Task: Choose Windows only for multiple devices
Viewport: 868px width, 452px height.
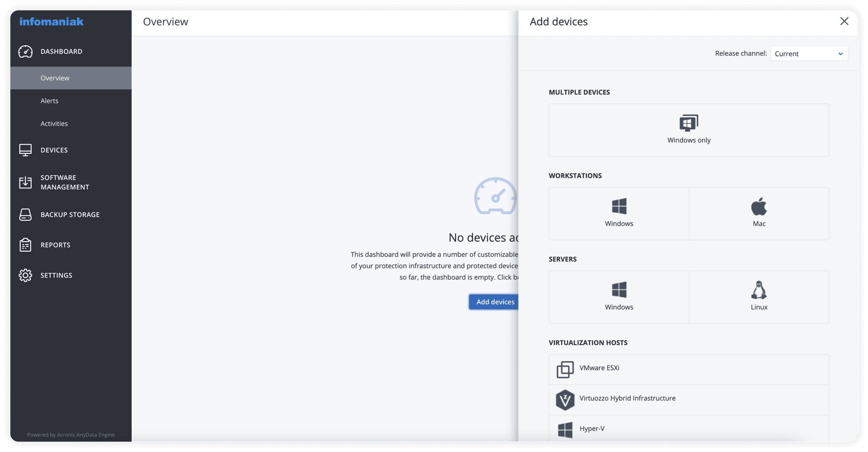Action: coord(689,130)
